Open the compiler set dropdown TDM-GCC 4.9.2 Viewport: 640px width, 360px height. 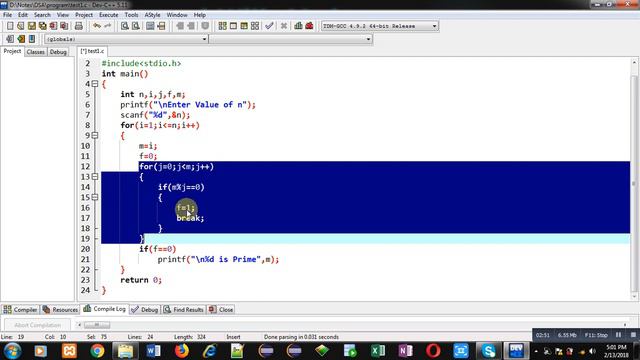(x=380, y=26)
